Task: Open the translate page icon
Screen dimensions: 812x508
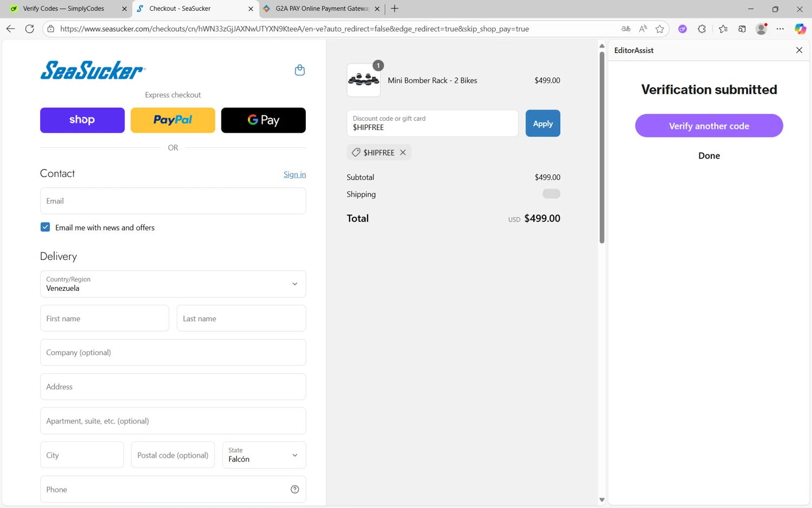Action: 626,29
